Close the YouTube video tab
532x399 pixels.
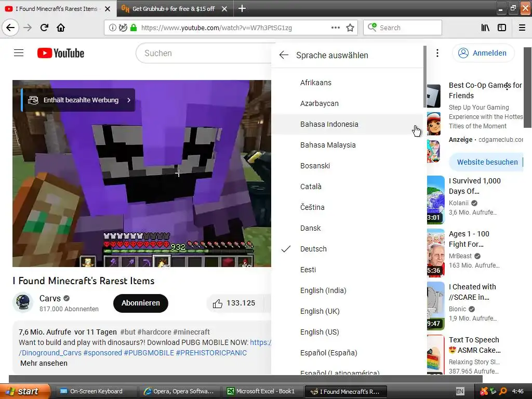coord(108,9)
